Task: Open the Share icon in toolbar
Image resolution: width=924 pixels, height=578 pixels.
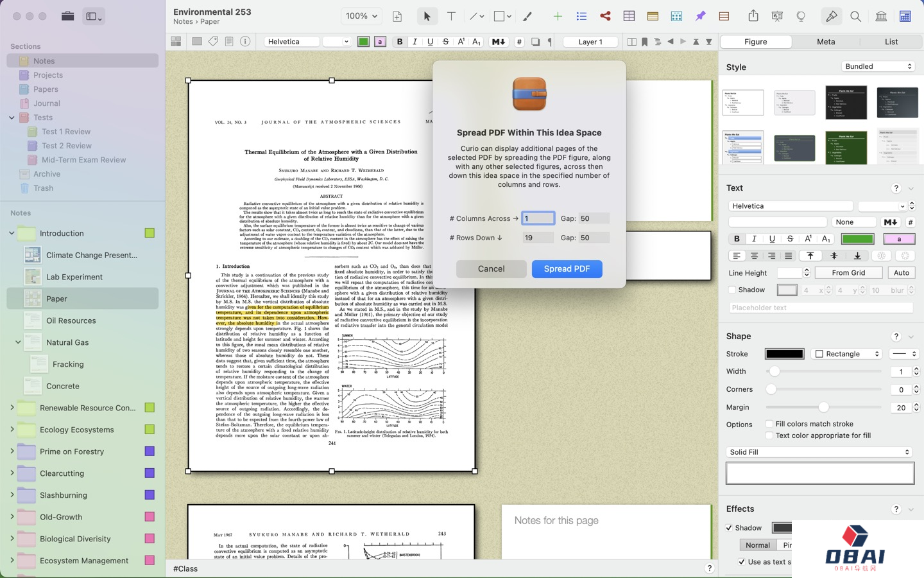Action: pos(753,16)
